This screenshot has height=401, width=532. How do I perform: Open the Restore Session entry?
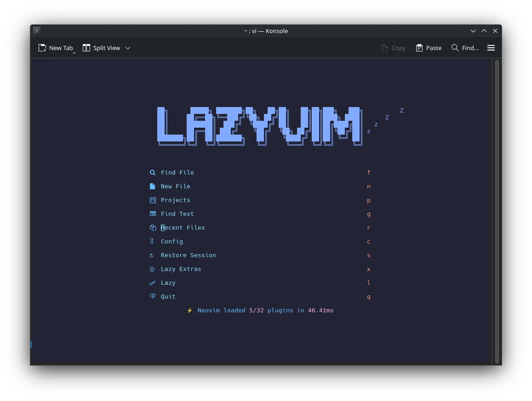pos(260,255)
